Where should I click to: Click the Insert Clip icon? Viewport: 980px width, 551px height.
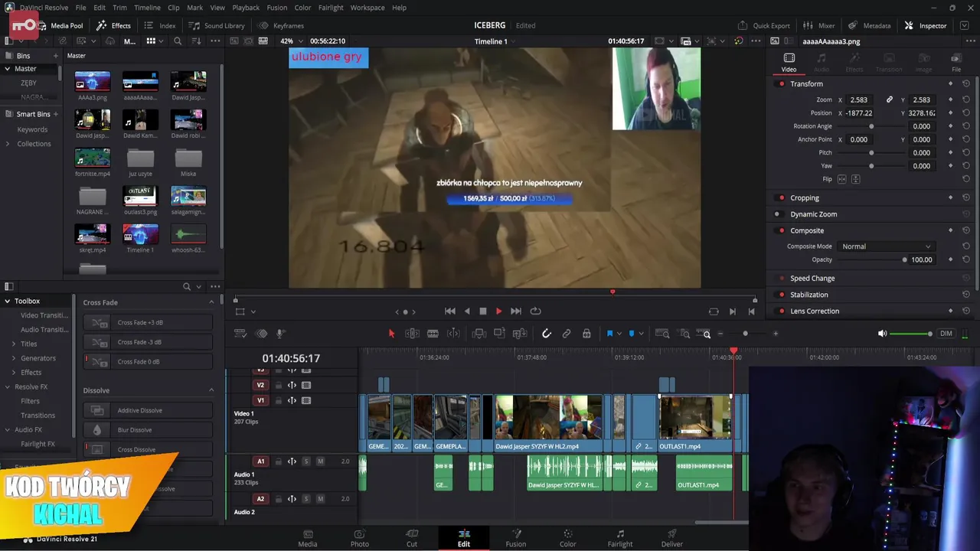pyautogui.click(x=479, y=334)
